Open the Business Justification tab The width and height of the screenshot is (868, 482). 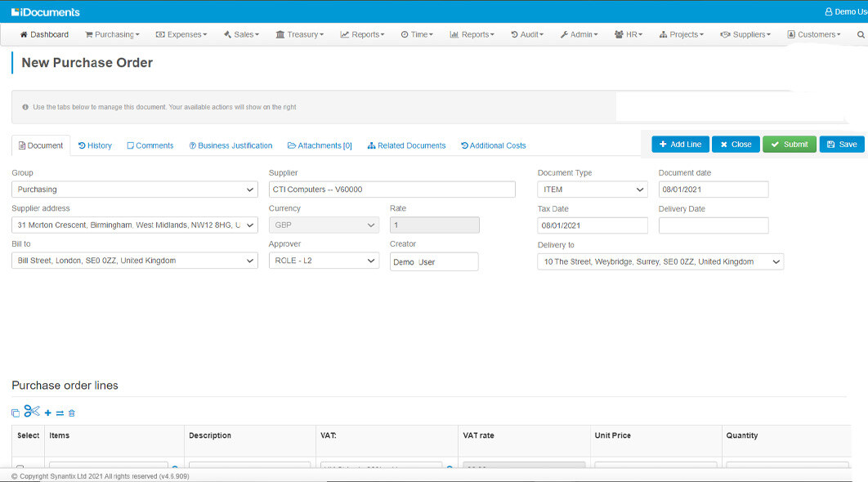(230, 145)
